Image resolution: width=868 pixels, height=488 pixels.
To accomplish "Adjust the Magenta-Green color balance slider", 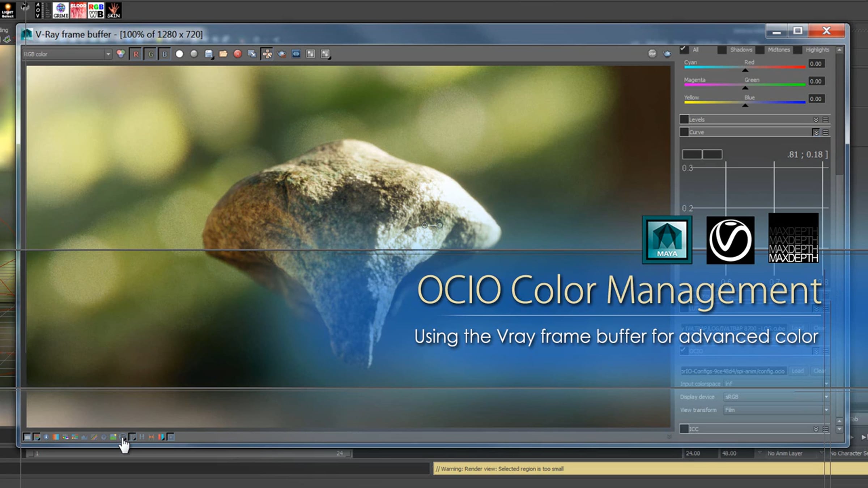I will [x=745, y=86].
